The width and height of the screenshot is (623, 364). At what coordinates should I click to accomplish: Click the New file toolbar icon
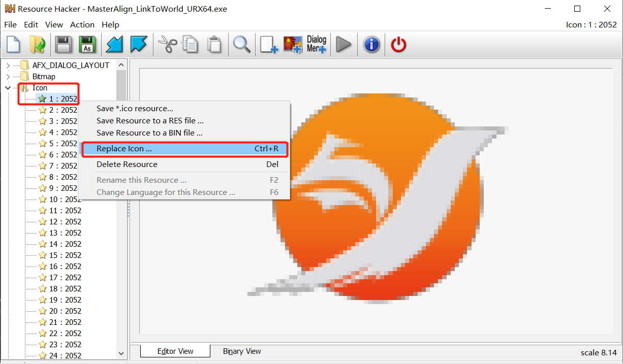13,45
